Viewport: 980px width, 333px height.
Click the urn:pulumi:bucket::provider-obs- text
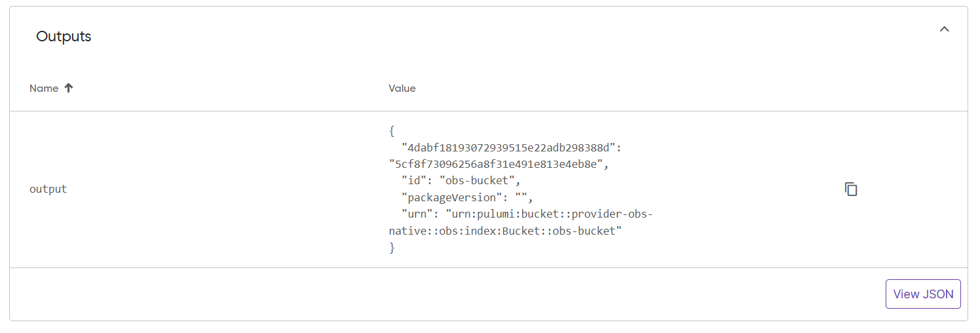[550, 214]
